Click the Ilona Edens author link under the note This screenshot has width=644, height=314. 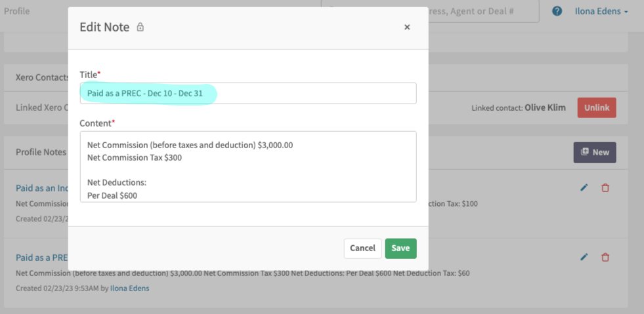129,288
